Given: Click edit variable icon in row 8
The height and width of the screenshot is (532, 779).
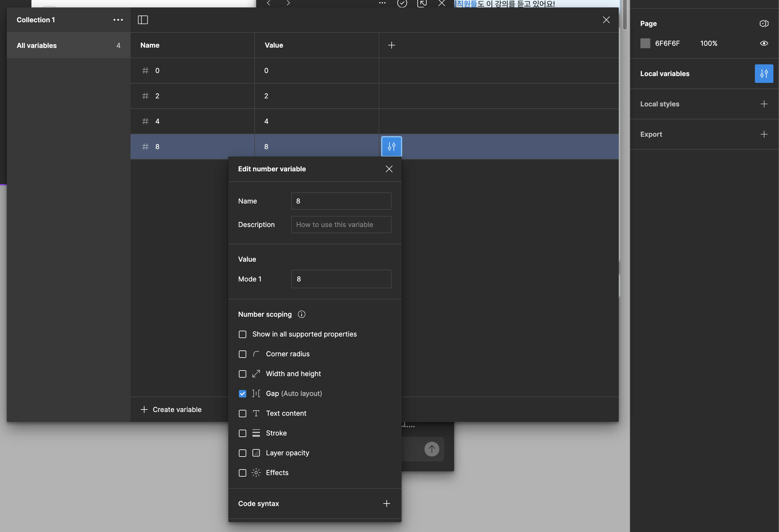Looking at the screenshot, I should coord(392,147).
